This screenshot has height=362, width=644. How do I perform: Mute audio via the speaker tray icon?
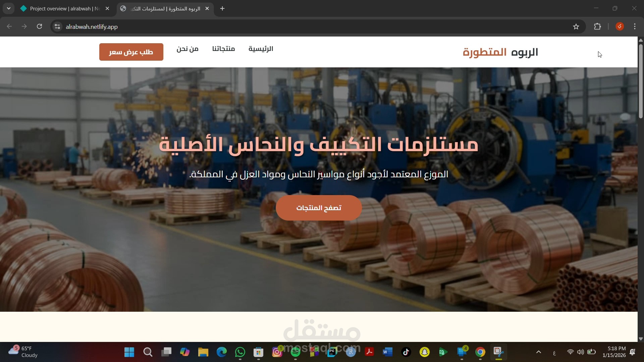[x=581, y=352]
